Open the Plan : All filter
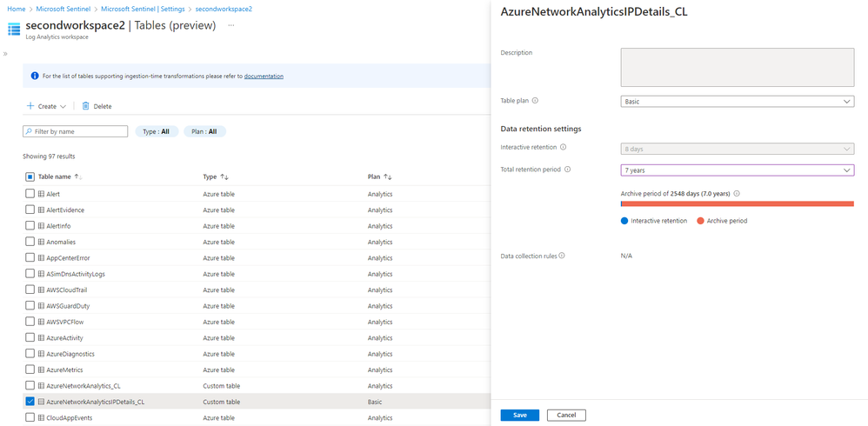Image resolution: width=868 pixels, height=426 pixels. 204,131
